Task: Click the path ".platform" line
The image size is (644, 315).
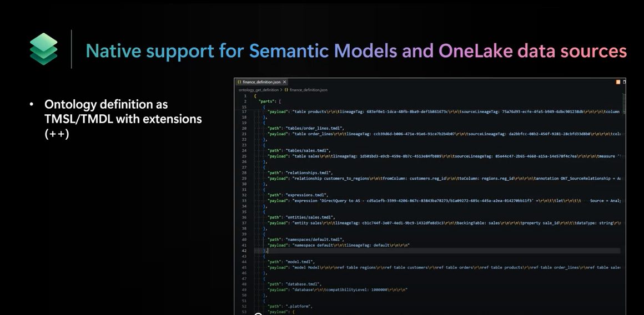Action: point(290,306)
